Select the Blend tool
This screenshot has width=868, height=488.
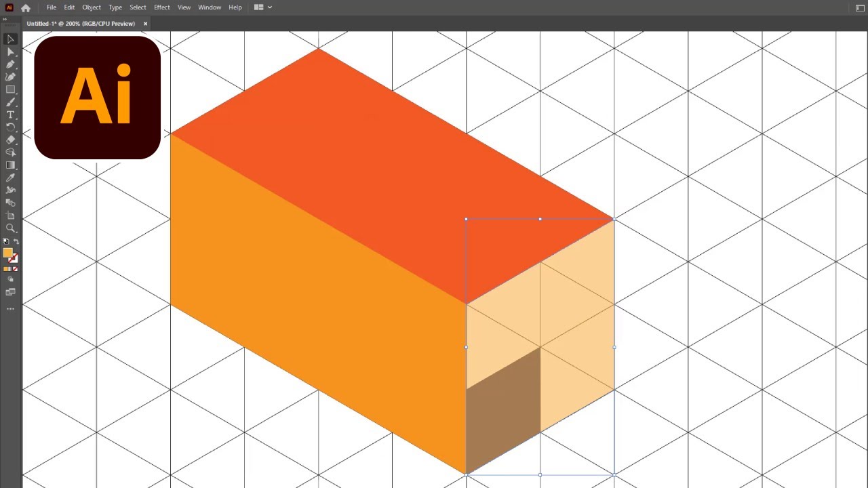pyautogui.click(x=10, y=203)
